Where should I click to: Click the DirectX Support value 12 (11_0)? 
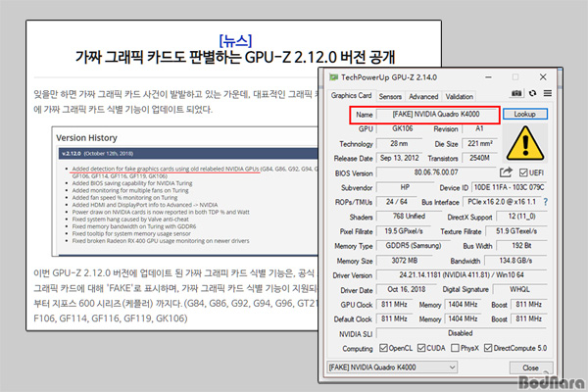click(521, 217)
